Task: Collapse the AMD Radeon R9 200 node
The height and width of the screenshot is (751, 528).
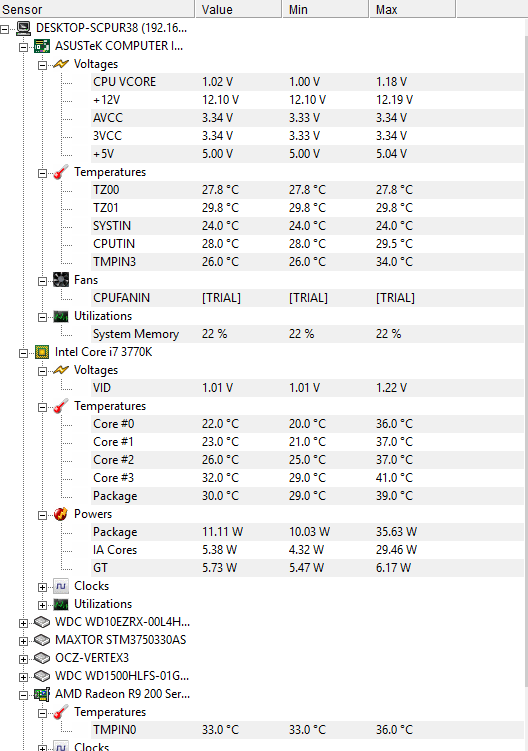Action: click(23, 695)
